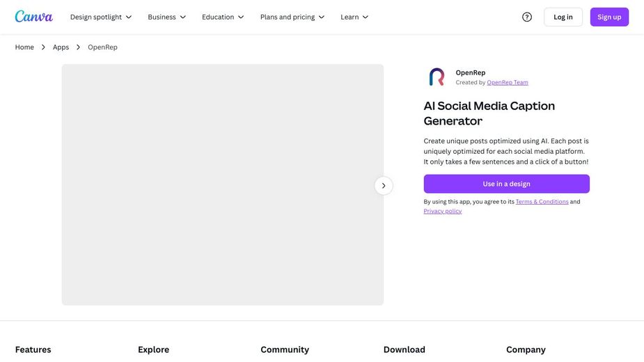Click the Sign up button

pos(609,17)
